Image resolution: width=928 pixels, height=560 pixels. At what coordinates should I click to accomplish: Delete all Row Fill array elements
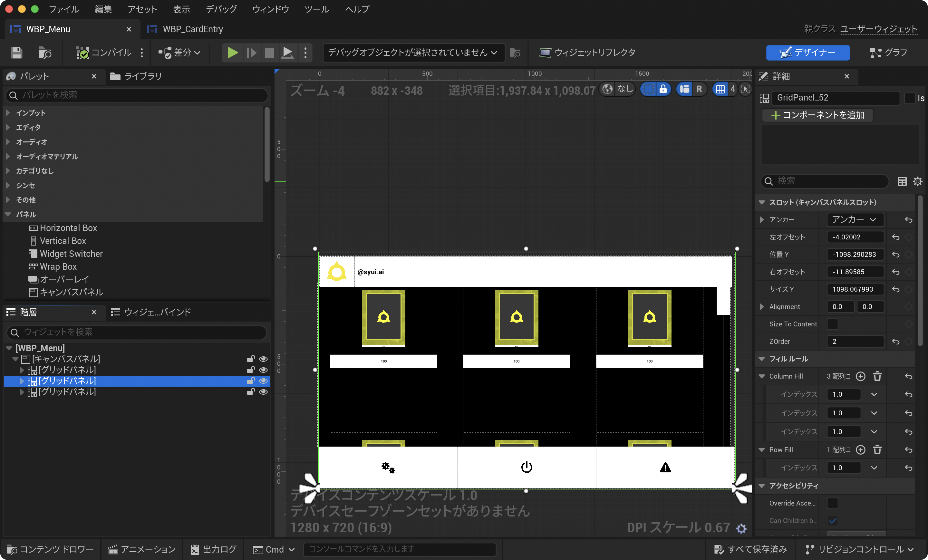(x=877, y=450)
